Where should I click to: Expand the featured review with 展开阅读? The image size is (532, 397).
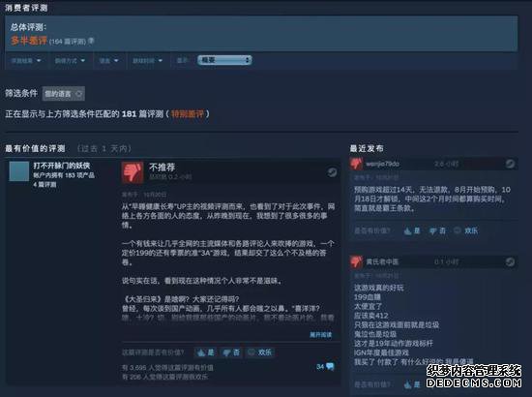point(320,335)
